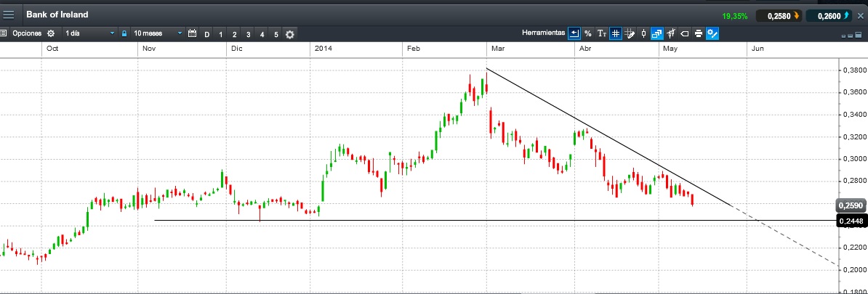Toggle percentage scale in Herramientas toolbar
Image resolution: width=868 pixels, height=294 pixels.
point(588,33)
